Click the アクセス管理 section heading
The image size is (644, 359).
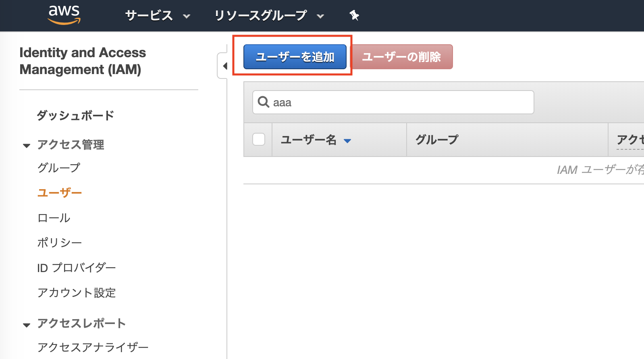click(x=71, y=144)
